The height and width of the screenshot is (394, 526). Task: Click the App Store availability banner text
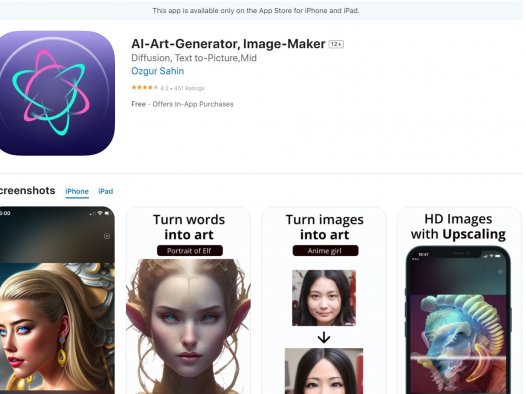(256, 11)
